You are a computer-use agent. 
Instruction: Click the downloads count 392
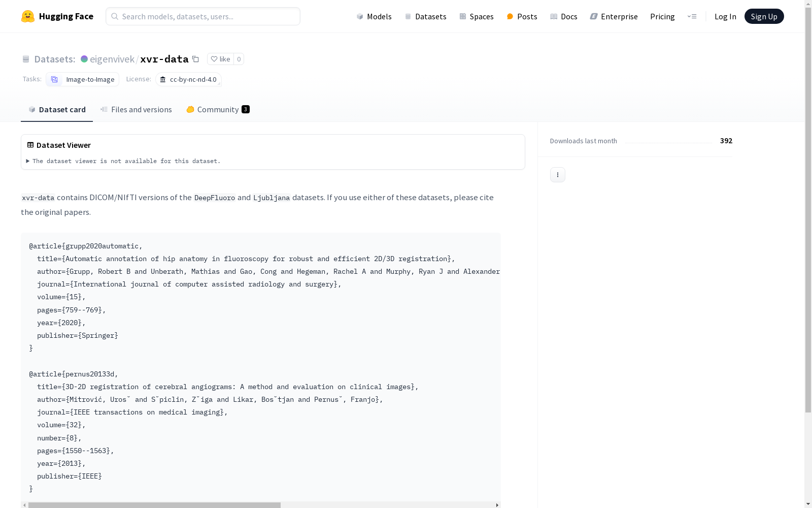726,141
